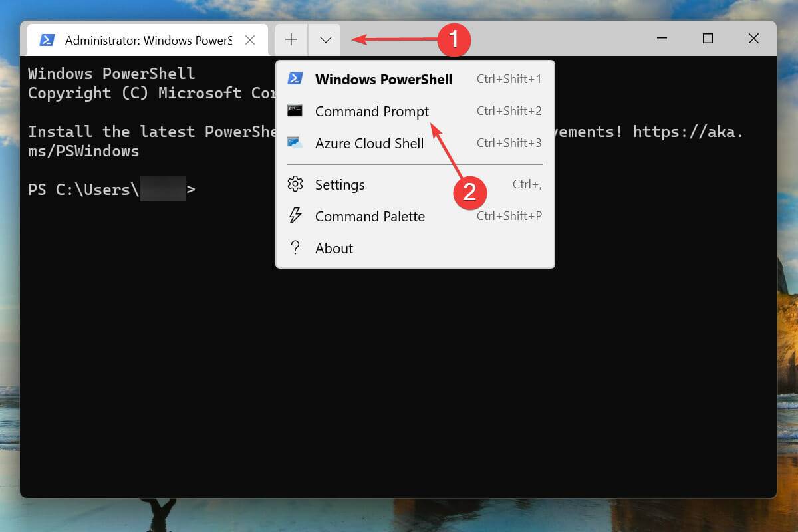Screen dimensions: 798x532
Task: Click the https://aka. link text in terminal
Action: [x=688, y=132]
